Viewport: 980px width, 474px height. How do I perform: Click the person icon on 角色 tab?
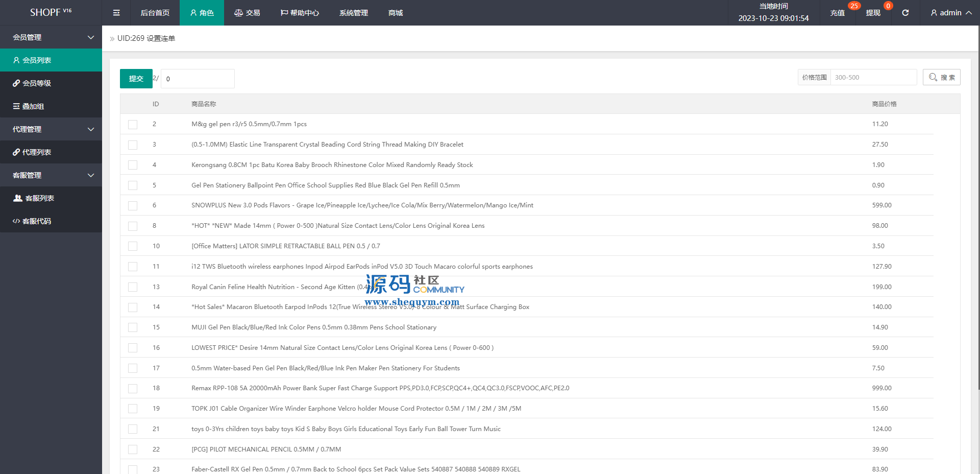click(193, 13)
